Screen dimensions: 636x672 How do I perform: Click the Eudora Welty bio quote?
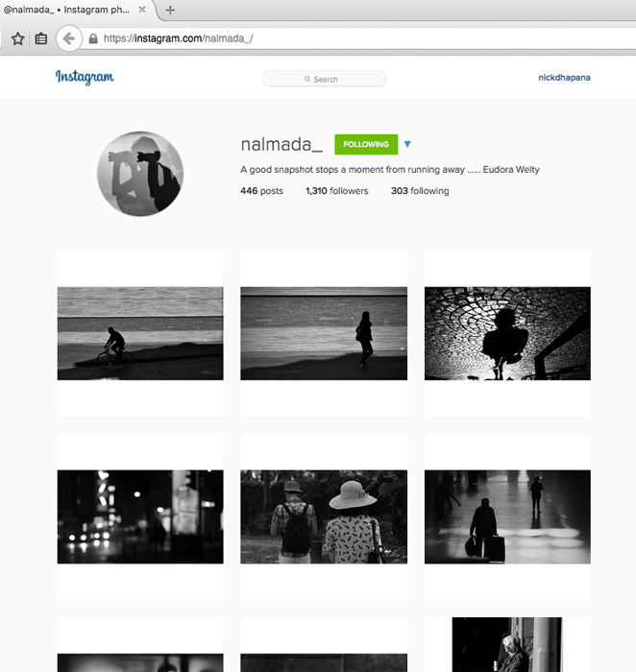coord(390,170)
